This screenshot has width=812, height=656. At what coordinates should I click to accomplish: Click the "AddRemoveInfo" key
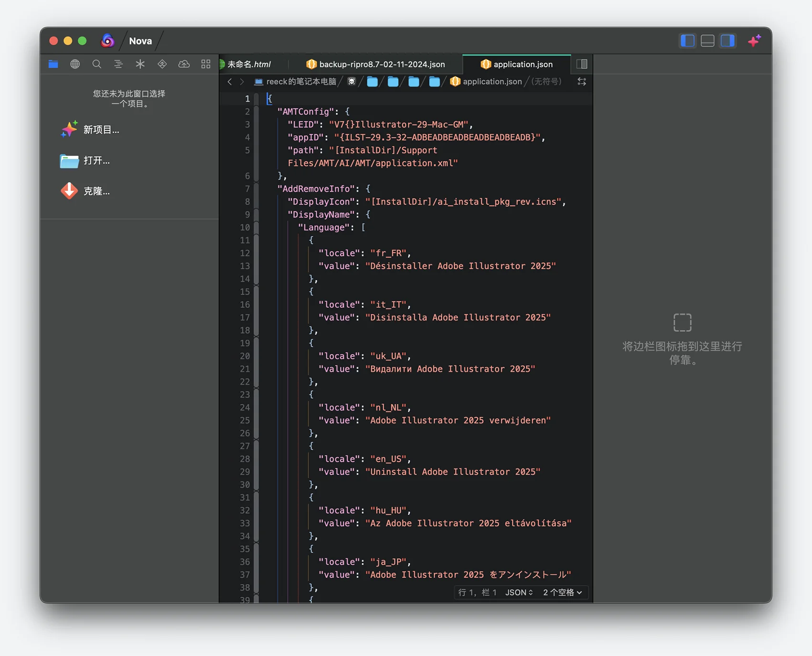coord(316,189)
